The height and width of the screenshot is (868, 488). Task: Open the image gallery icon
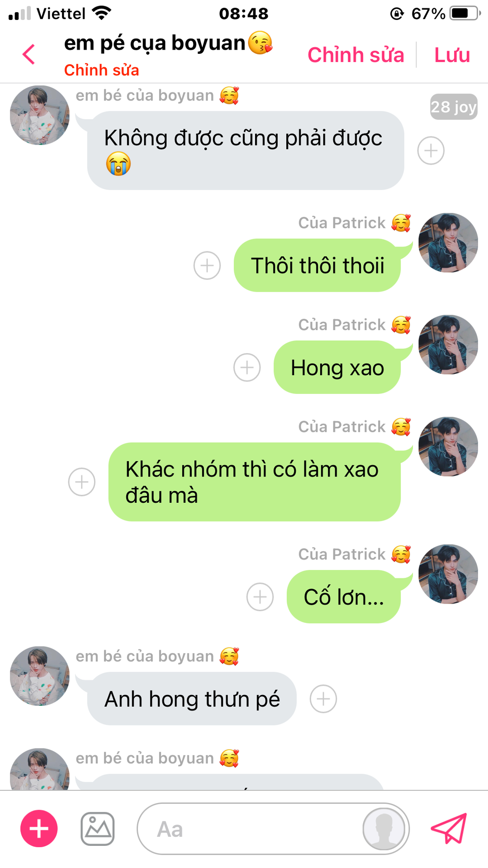coord(97,829)
